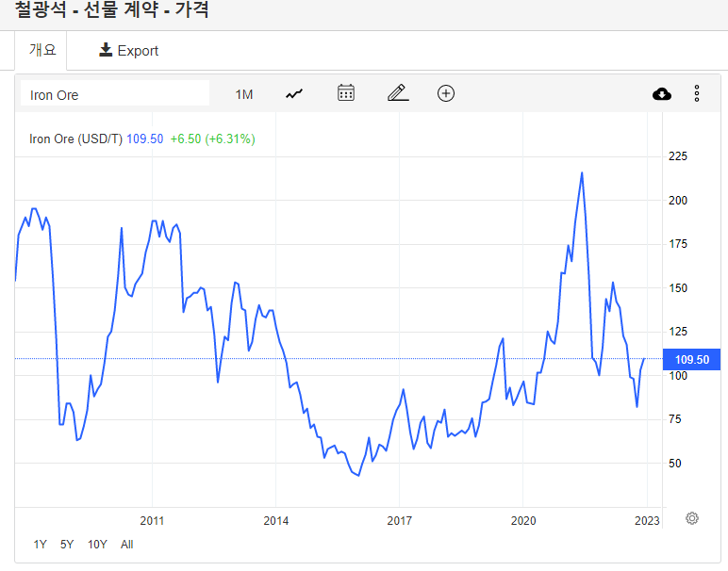Click the Iron Ore (USD/T) legend label

pos(75,139)
